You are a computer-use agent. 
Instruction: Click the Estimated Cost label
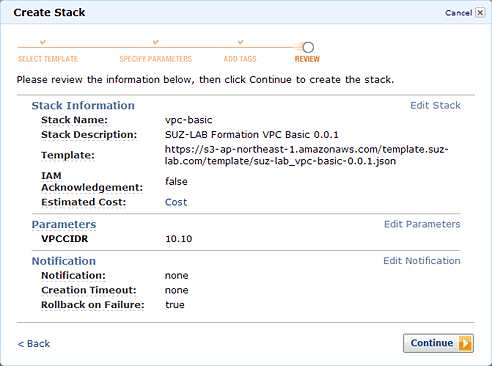coord(83,202)
